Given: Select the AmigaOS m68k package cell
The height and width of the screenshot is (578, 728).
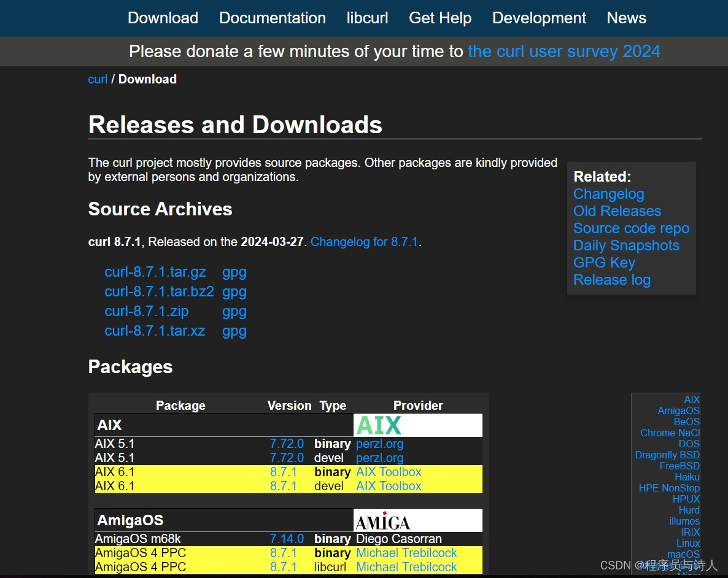Looking at the screenshot, I should [x=138, y=539].
